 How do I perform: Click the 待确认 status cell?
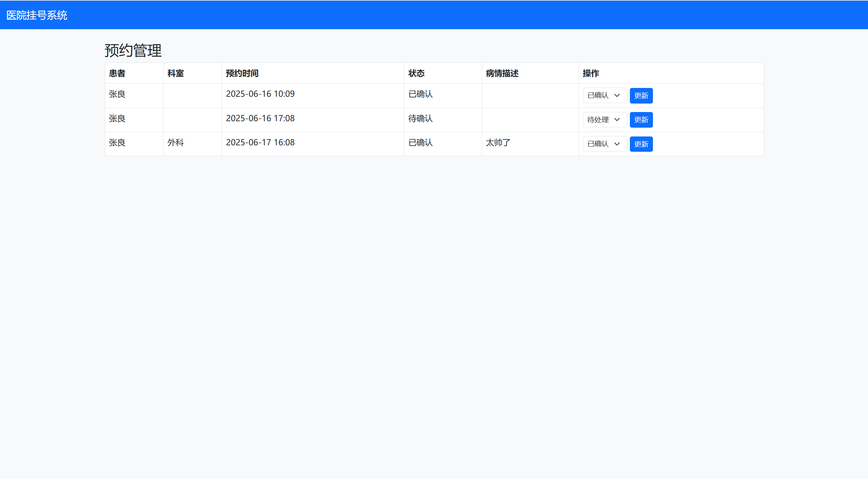pyautogui.click(x=420, y=118)
